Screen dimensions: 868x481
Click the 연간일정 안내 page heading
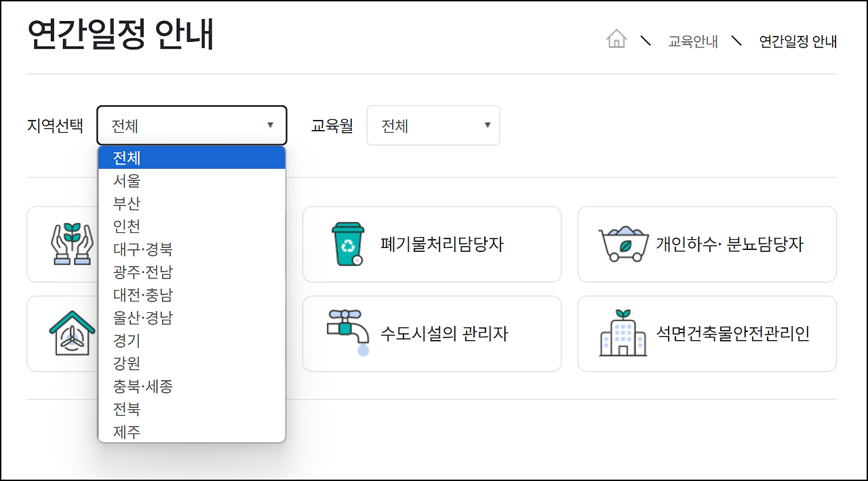click(x=121, y=34)
